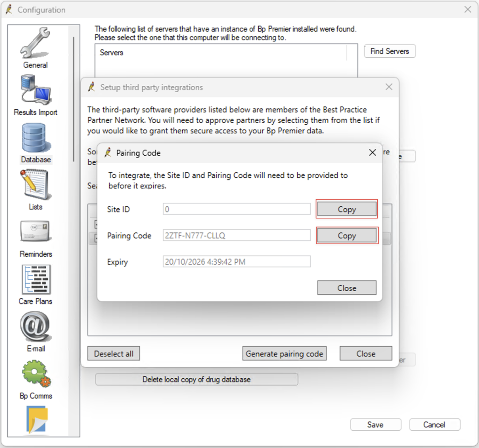The height and width of the screenshot is (448, 479).
Task: Click Delete local copy of drug database
Action: [x=197, y=379]
